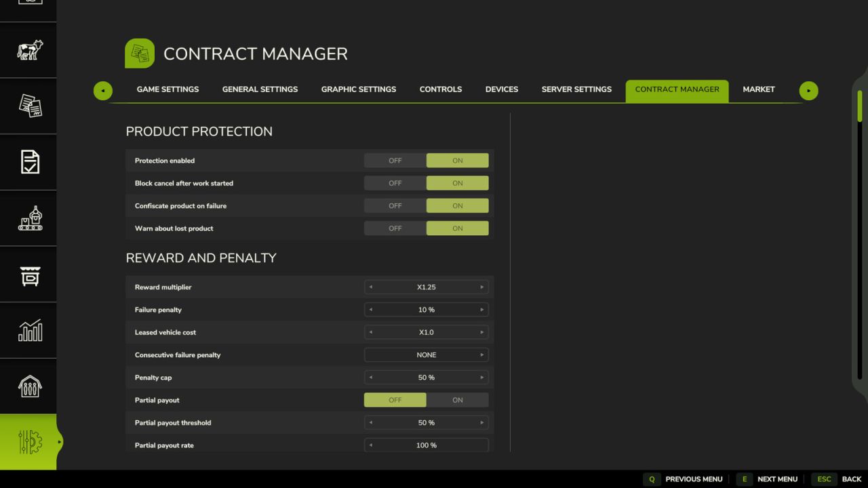Increase Failure penalty with right arrow
868x488 pixels.
[482, 310]
